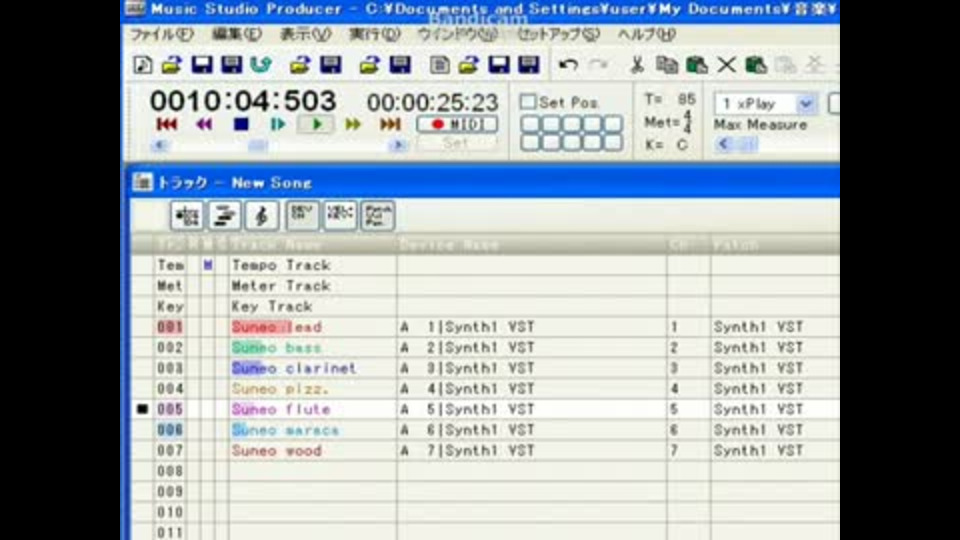The image size is (960, 540).
Task: Jump to the end of song
Action: click(390, 124)
